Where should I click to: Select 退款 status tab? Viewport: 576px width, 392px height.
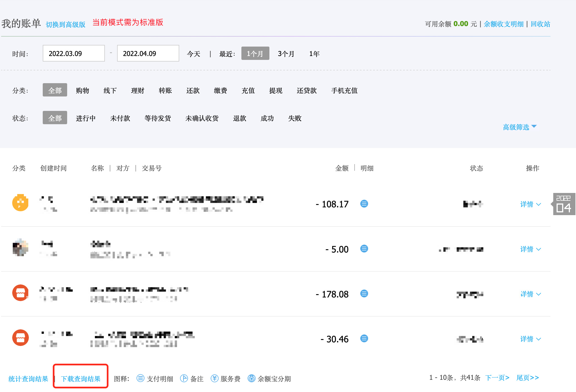[x=239, y=118]
